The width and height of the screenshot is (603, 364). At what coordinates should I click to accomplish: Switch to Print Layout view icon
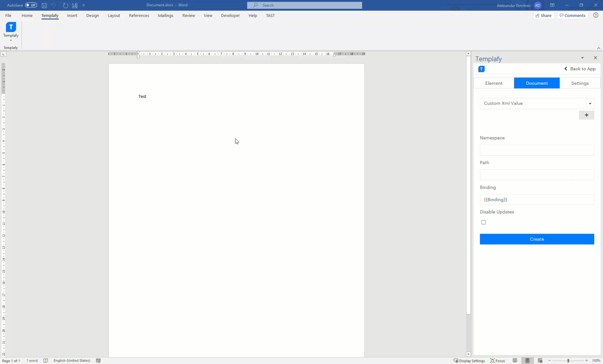coord(527,361)
